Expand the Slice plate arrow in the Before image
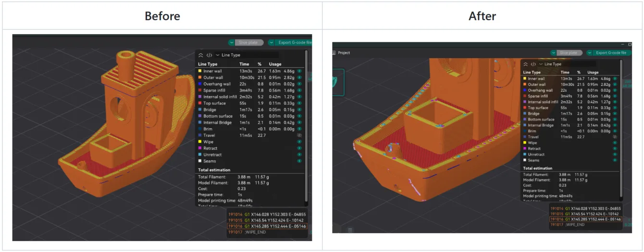Screen dimensions: 644x252 [232, 43]
